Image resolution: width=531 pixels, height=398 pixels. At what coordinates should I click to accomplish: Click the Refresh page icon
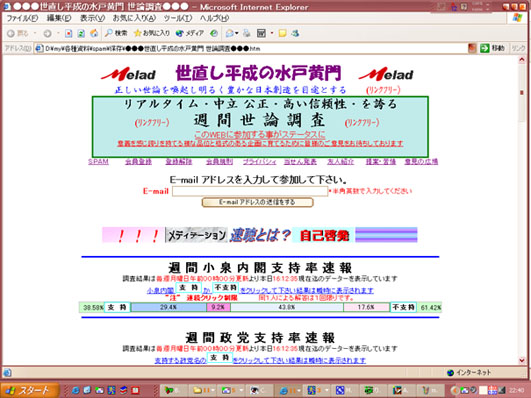point(81,33)
